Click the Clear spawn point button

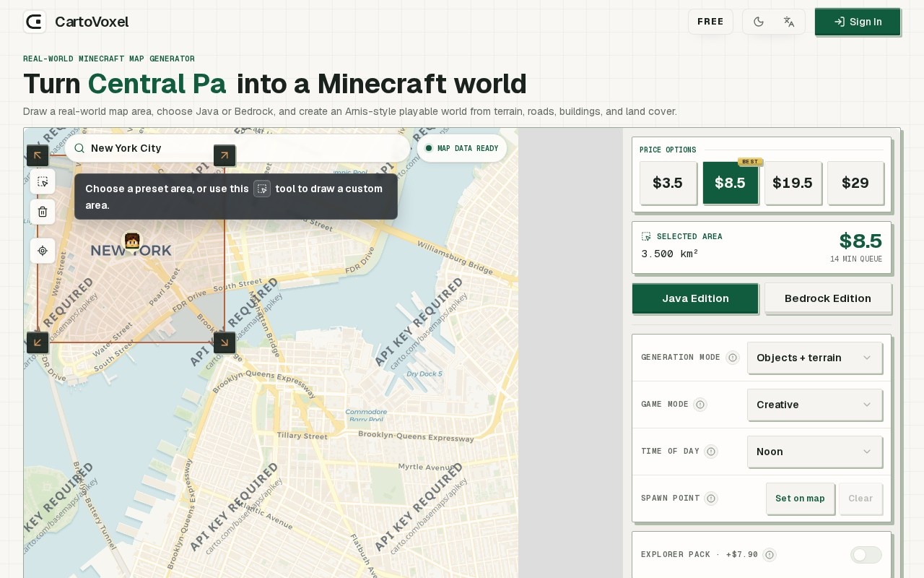point(860,499)
